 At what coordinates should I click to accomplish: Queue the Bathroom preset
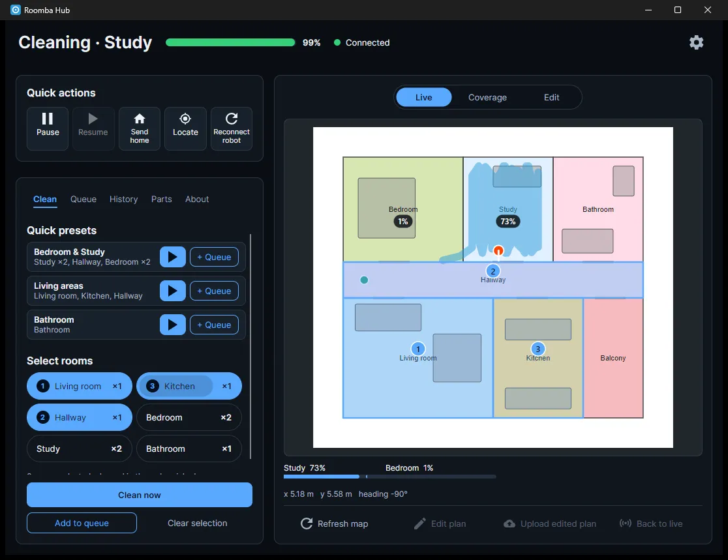click(x=214, y=325)
